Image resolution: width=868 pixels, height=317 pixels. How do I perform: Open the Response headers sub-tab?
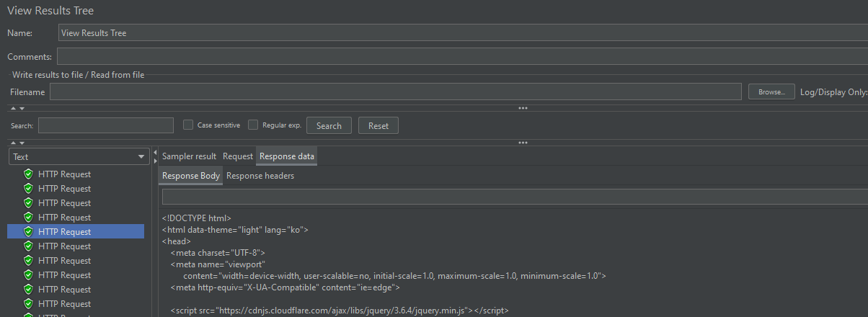(x=260, y=176)
